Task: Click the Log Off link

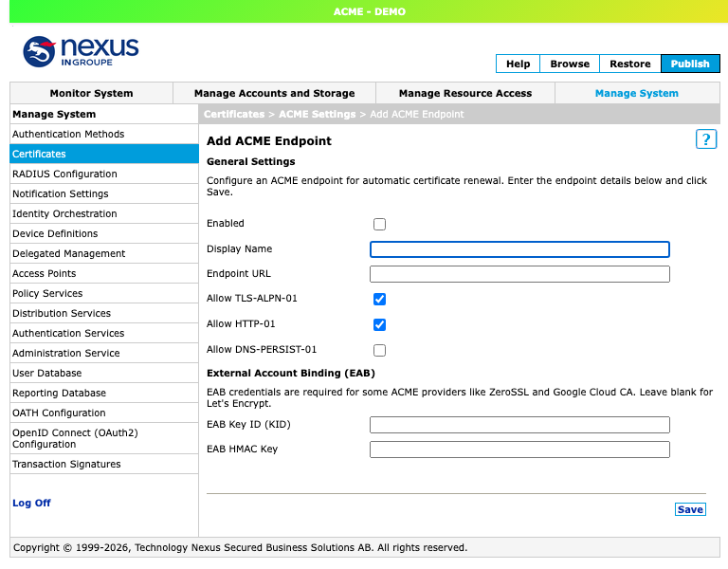Action: pos(31,503)
